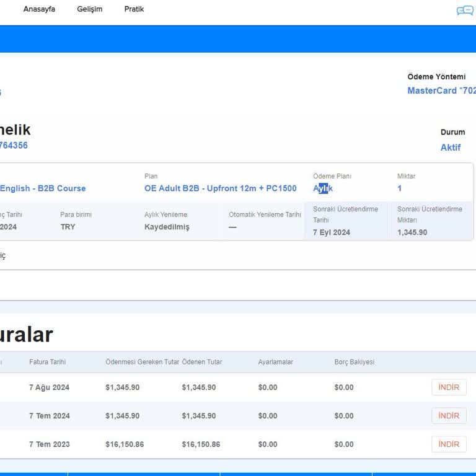Download the 7 Tem 2024 invoice
The height and width of the screenshot is (476, 476).
tap(449, 416)
